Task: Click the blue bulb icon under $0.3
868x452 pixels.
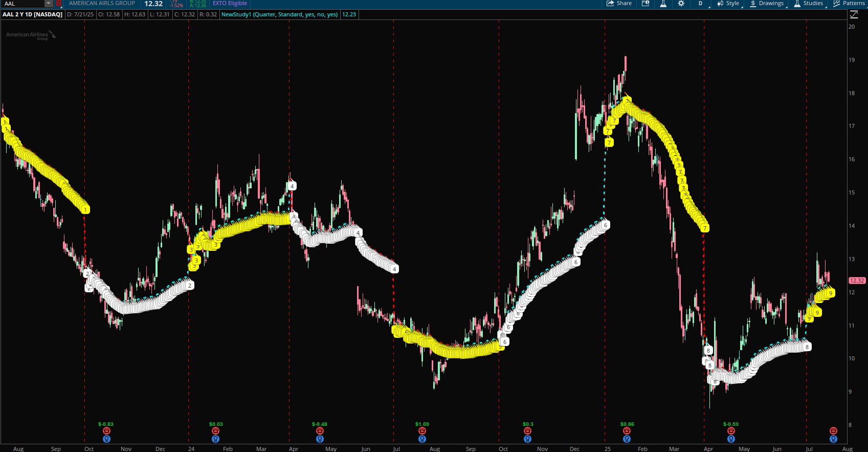Action: click(x=527, y=439)
